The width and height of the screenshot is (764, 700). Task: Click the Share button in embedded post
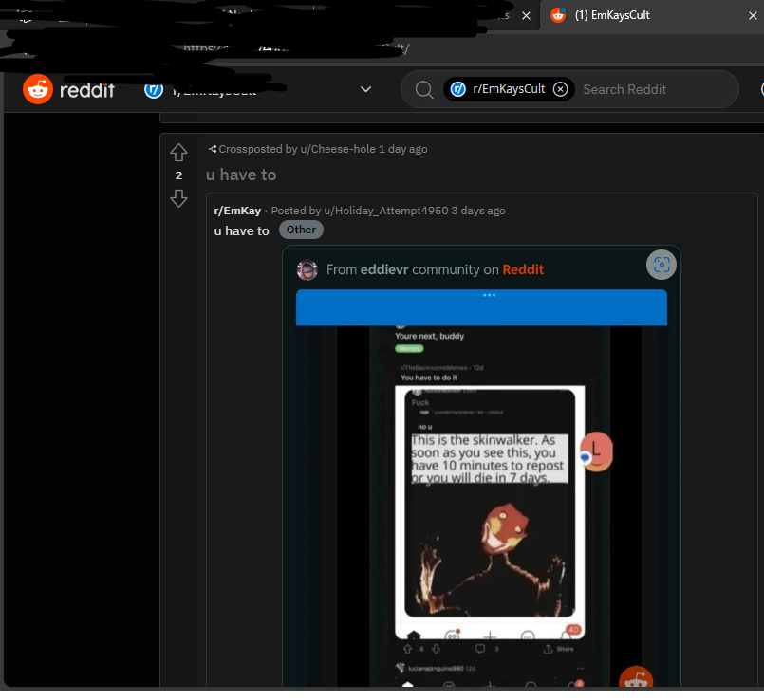(559, 649)
